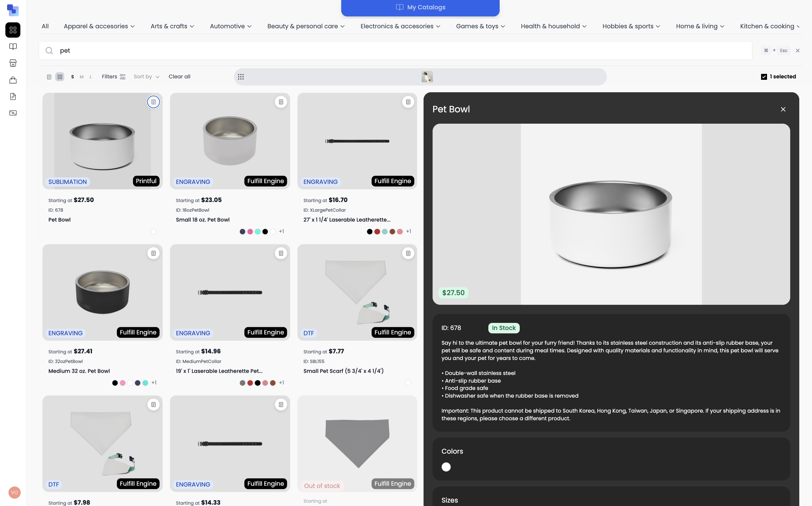Expand Apparel & accesories category
This screenshot has height=506, width=812.
pyautogui.click(x=99, y=26)
